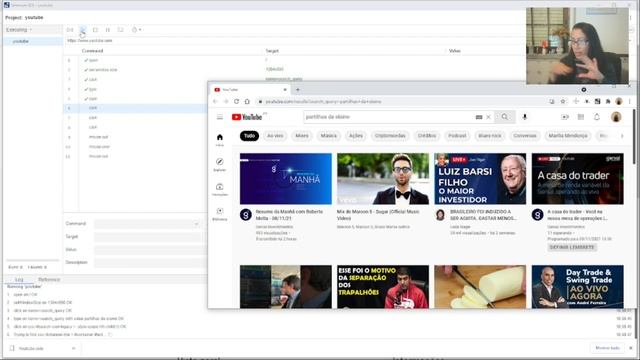
Task: Open the YouTube hamburger guide menu
Action: 220,117
